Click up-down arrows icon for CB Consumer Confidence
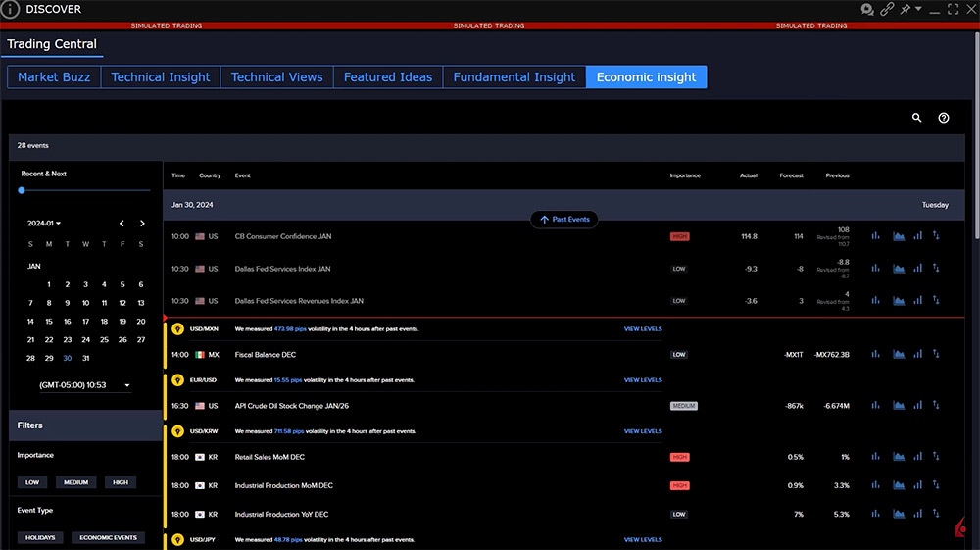Image resolution: width=980 pixels, height=550 pixels. coord(936,236)
